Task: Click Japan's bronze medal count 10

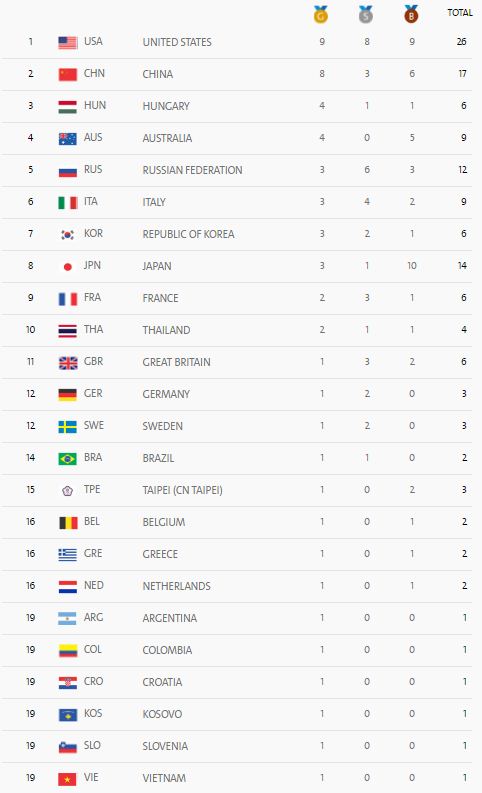Action: (x=412, y=266)
